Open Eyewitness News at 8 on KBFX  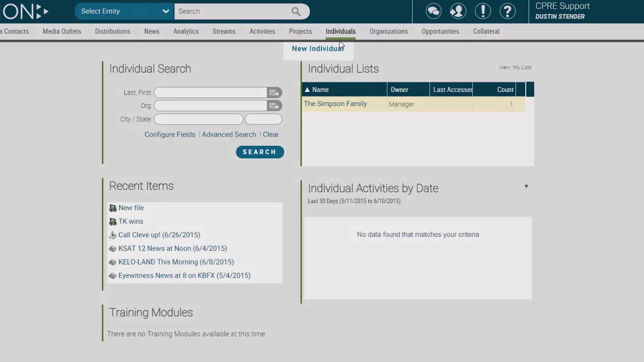click(x=184, y=276)
